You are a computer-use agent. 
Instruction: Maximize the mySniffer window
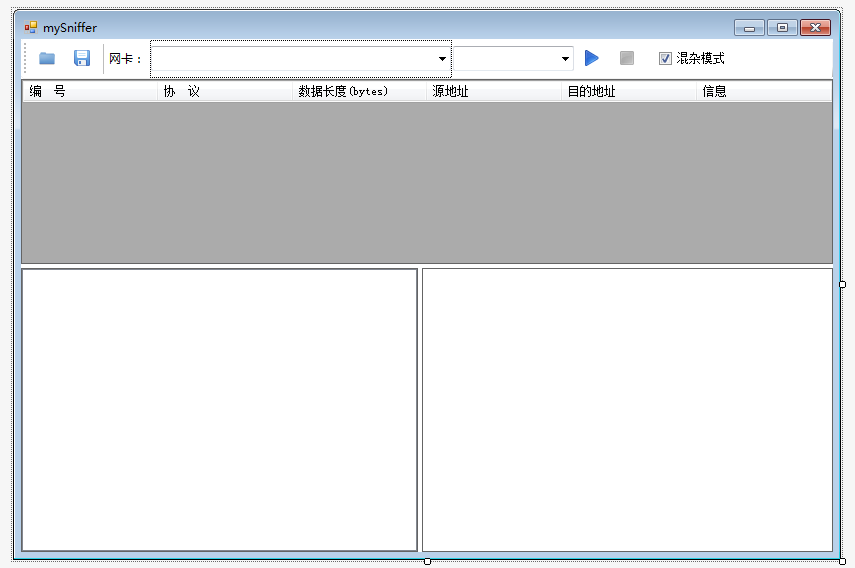point(782,27)
